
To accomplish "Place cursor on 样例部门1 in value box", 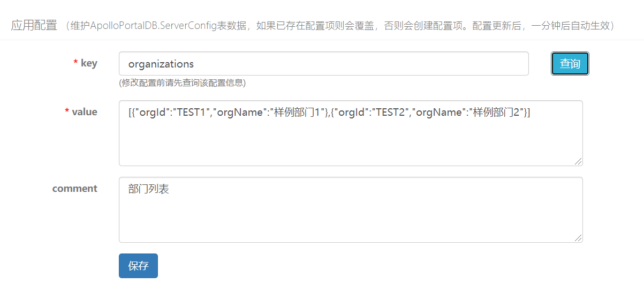I will click(x=297, y=112).
